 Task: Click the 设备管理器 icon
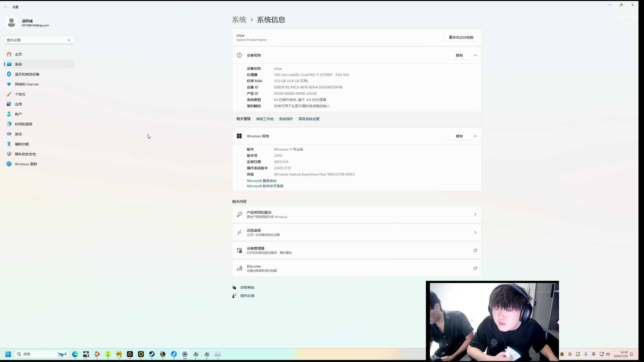click(x=239, y=250)
